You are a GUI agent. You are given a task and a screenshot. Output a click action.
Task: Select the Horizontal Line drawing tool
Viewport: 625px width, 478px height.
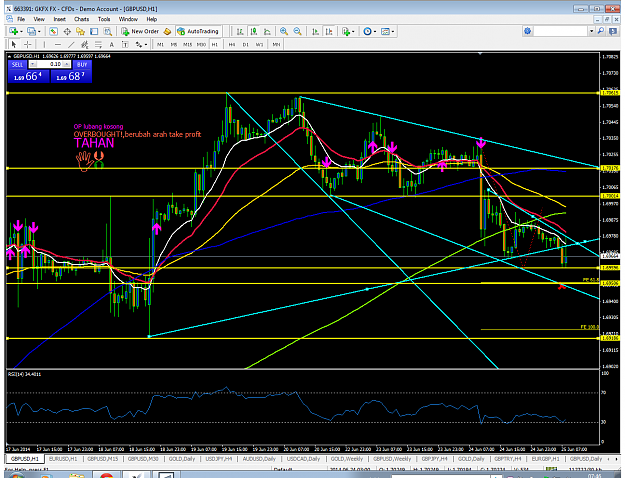[x=58, y=44]
